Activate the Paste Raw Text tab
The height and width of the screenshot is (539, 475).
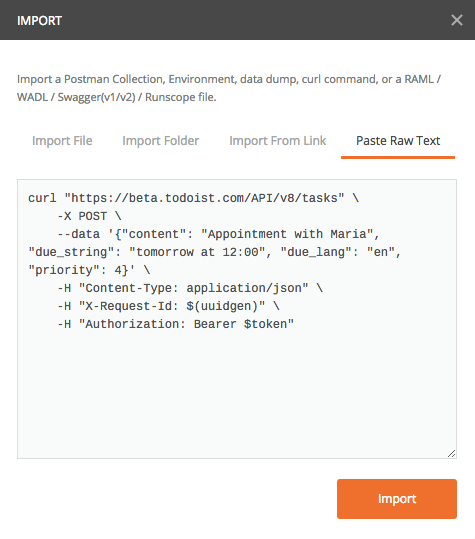pos(398,141)
